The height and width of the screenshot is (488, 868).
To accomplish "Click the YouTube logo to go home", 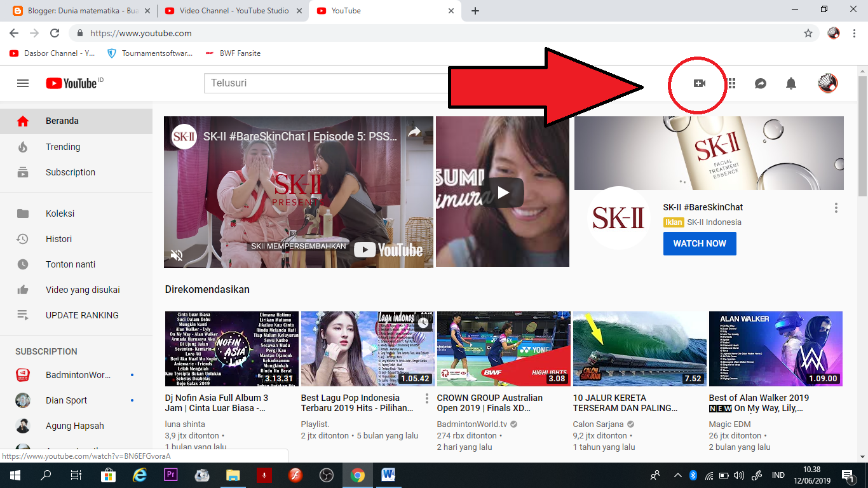I will [x=71, y=83].
